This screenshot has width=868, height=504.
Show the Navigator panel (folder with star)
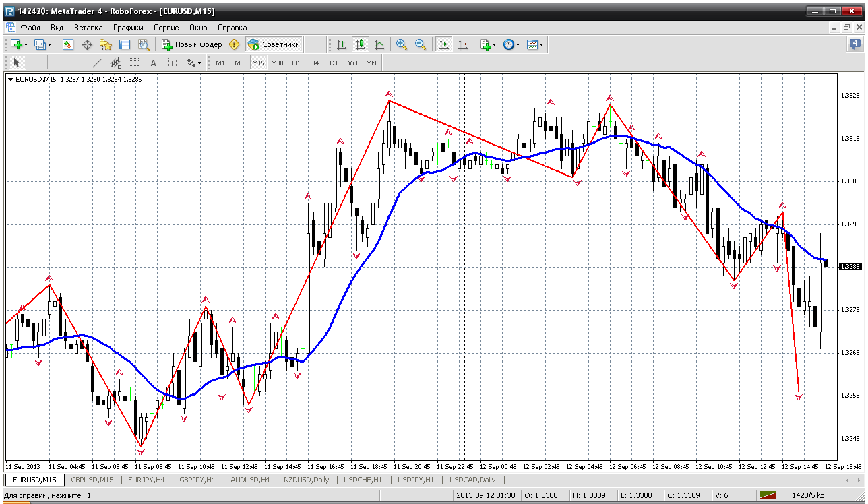(x=106, y=44)
